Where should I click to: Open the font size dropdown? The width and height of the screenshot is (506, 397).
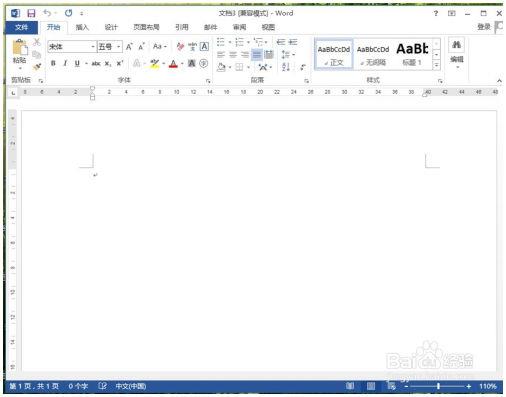pos(118,47)
